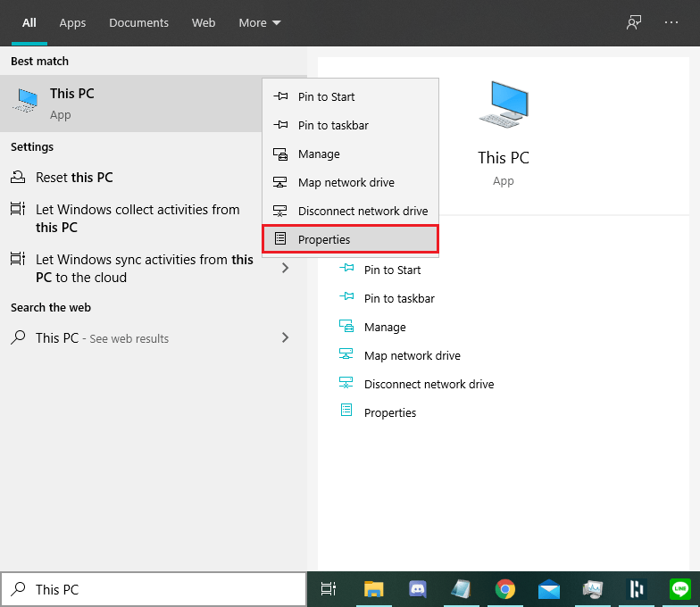Open the Mail app from the taskbar
Screen dimensions: 700x607
point(548,589)
